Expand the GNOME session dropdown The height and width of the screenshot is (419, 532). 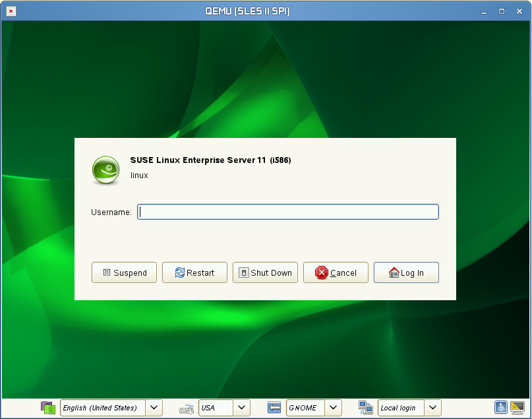pyautogui.click(x=334, y=408)
